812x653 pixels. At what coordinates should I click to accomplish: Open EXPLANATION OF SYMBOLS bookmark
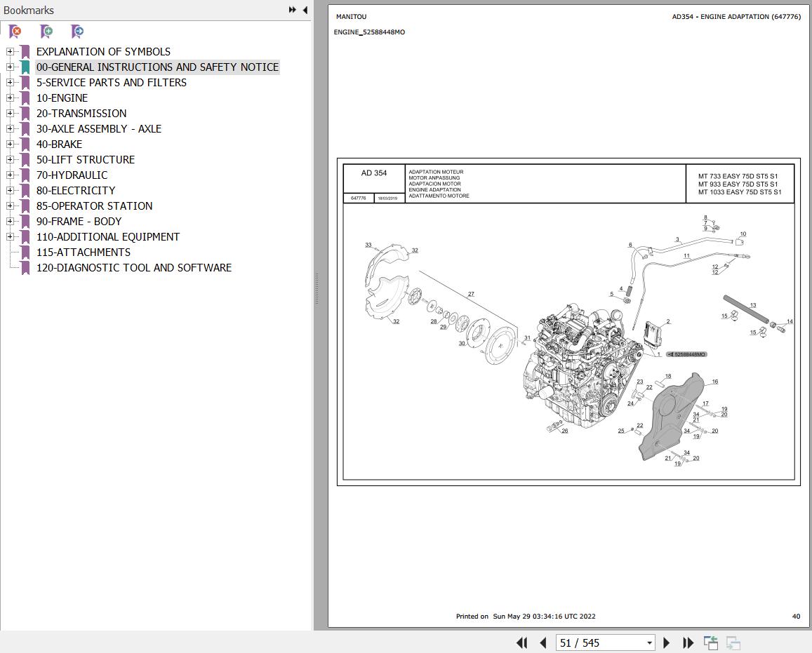[103, 52]
